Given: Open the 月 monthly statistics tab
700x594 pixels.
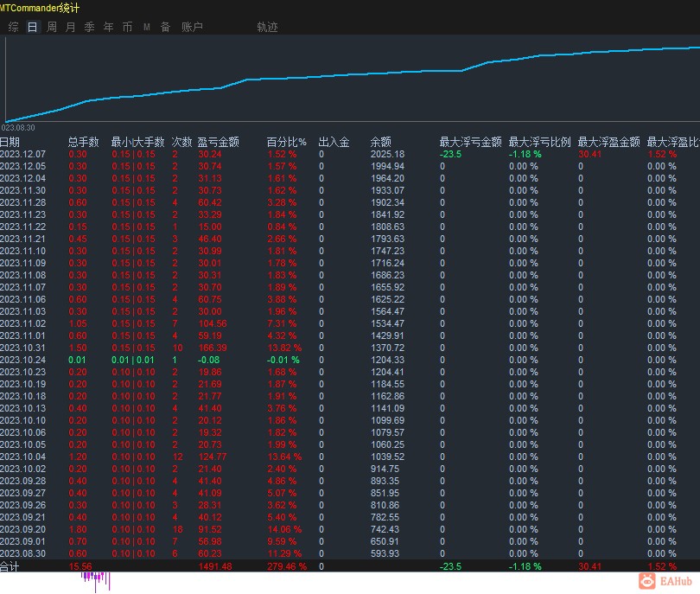Looking at the screenshot, I should (x=71, y=28).
